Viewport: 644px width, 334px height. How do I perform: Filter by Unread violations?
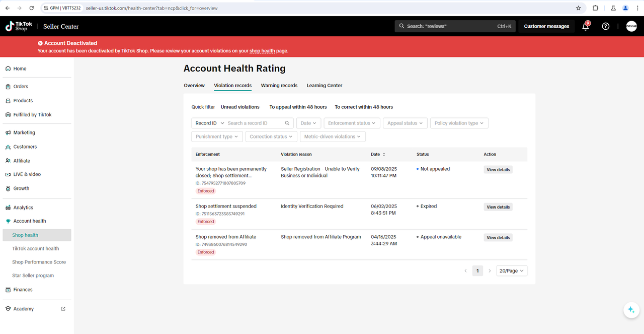pos(240,107)
